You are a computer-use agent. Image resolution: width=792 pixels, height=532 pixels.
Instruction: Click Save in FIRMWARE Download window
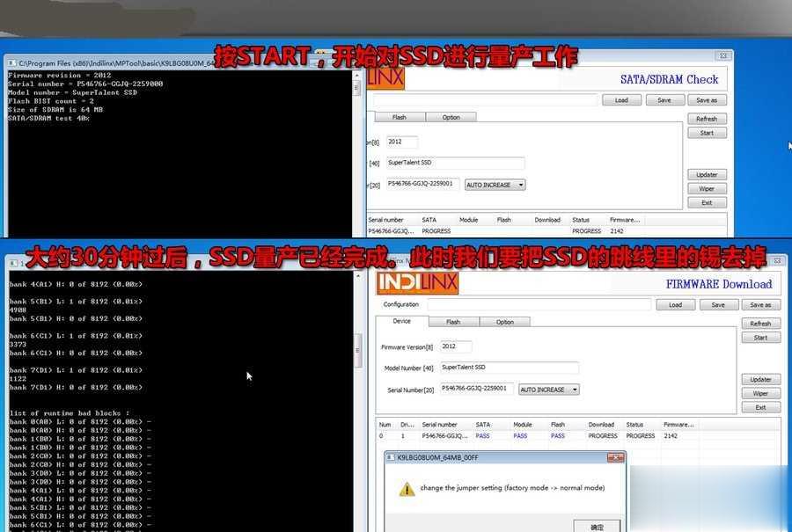tap(718, 305)
